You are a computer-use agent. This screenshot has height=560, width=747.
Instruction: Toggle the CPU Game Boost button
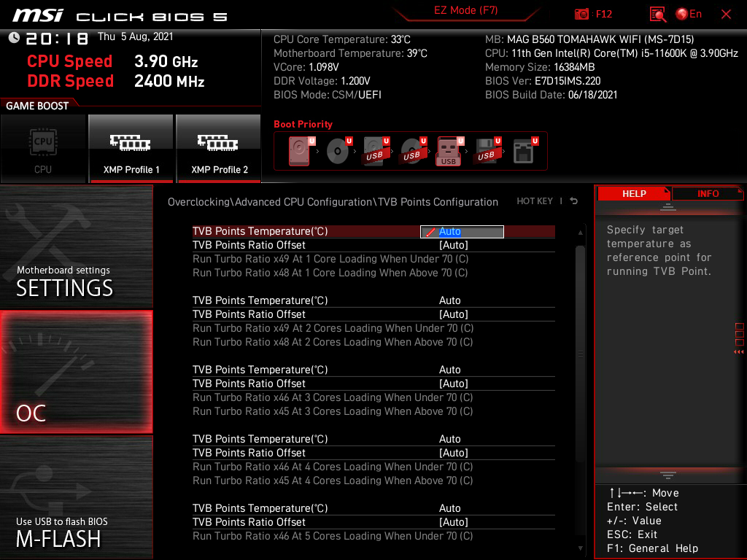pyautogui.click(x=43, y=149)
